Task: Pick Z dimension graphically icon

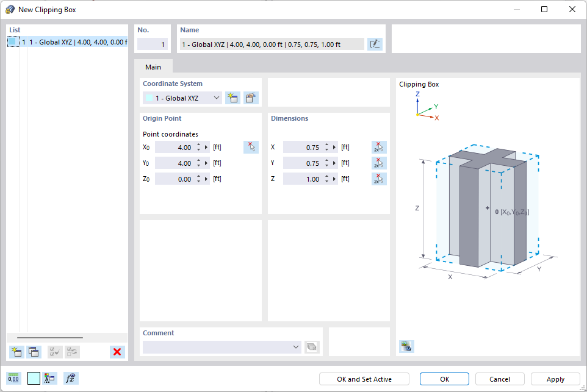Action: (x=379, y=179)
